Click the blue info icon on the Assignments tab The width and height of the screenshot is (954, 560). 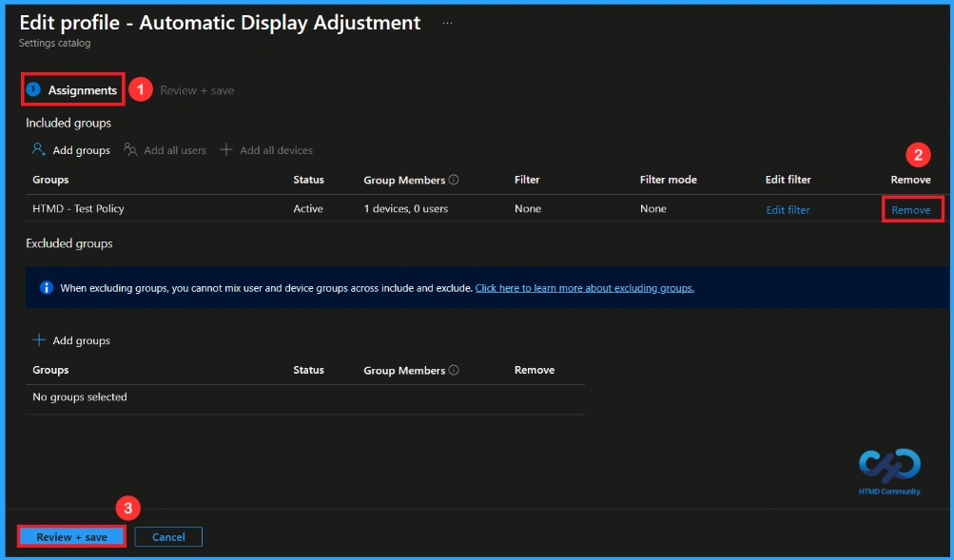click(x=35, y=89)
